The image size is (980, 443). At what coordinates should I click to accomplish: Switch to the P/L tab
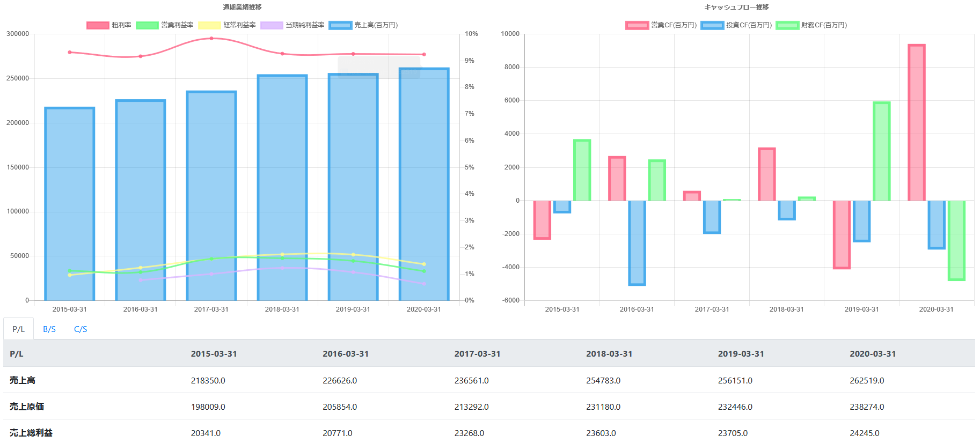pyautogui.click(x=19, y=329)
